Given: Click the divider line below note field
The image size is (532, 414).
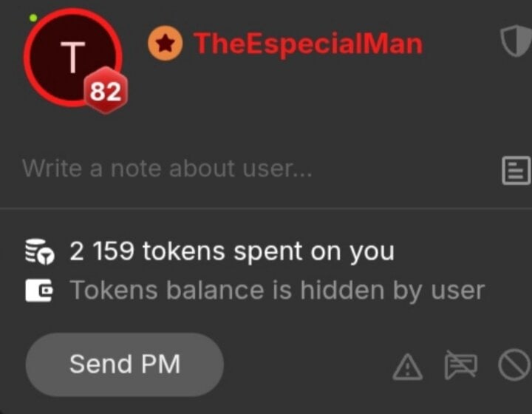Looking at the screenshot, I should pos(266,208).
